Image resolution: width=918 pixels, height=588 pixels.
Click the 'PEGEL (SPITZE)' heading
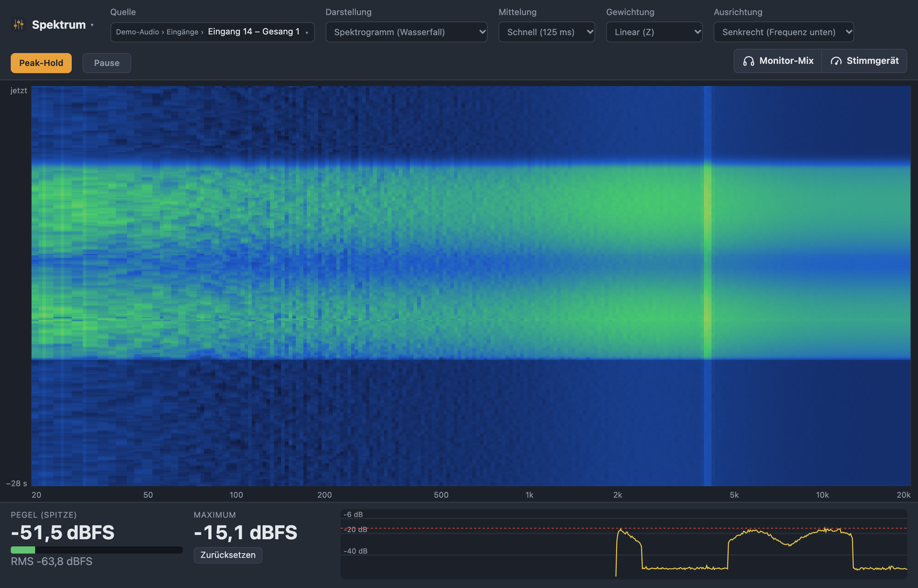point(44,515)
